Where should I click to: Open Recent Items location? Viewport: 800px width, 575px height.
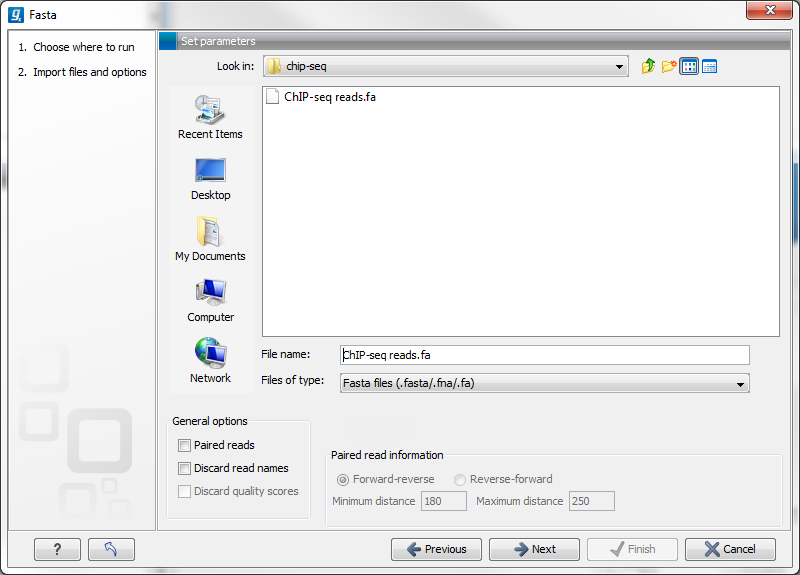click(210, 117)
